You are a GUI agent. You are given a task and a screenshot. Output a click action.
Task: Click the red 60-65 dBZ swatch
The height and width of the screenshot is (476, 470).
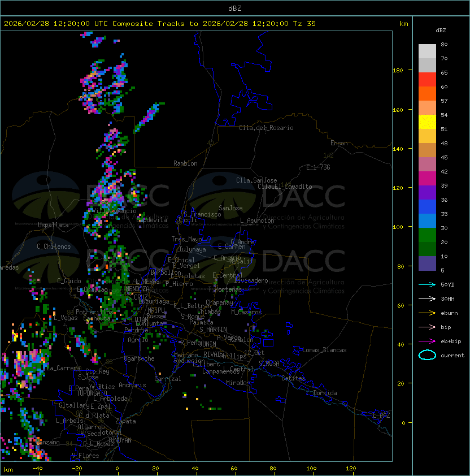(x=427, y=80)
